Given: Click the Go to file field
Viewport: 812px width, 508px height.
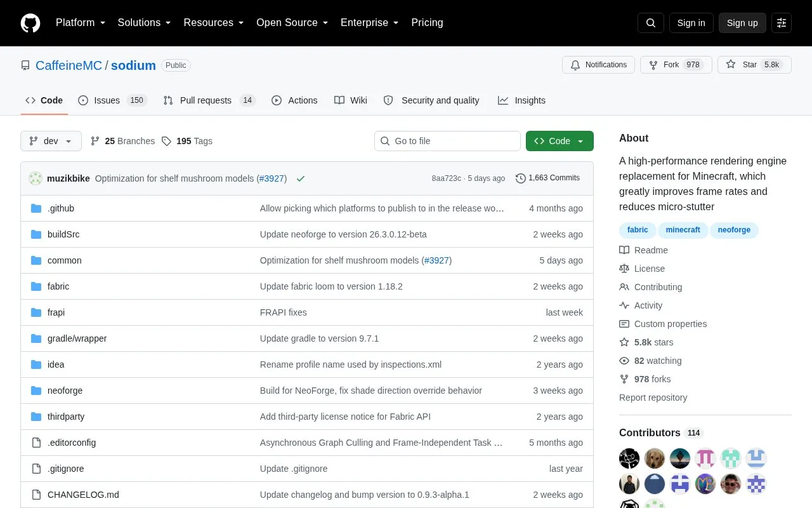Looking at the screenshot, I should point(447,141).
